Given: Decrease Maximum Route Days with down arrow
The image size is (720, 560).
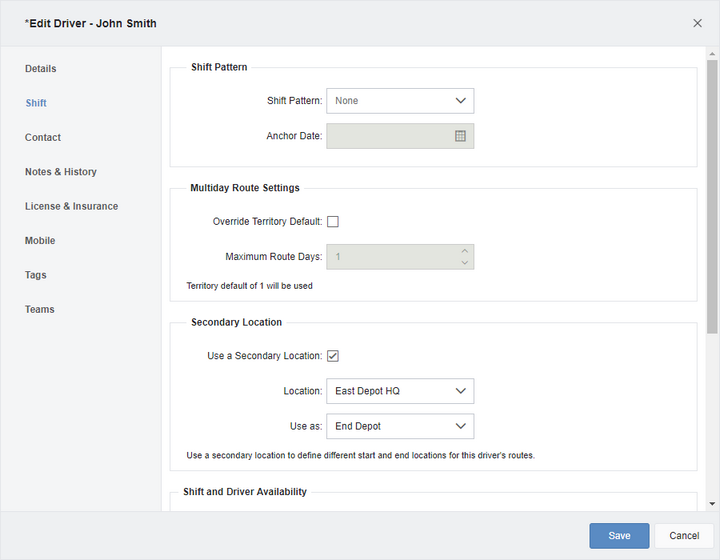Looking at the screenshot, I should 465,263.
